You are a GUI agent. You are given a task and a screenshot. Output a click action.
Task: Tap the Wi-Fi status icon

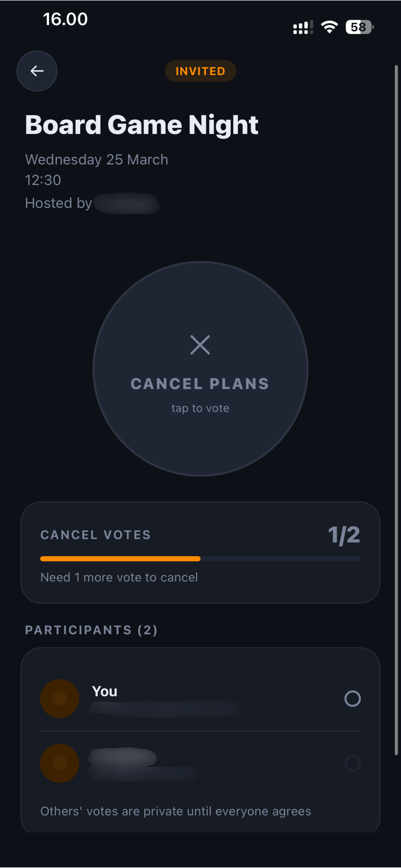(x=329, y=27)
